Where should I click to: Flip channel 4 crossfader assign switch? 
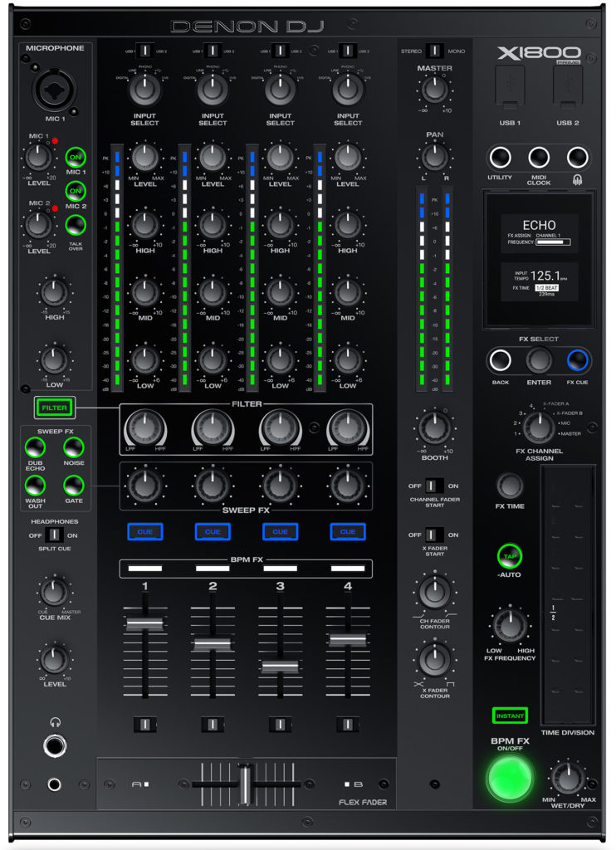(x=348, y=724)
